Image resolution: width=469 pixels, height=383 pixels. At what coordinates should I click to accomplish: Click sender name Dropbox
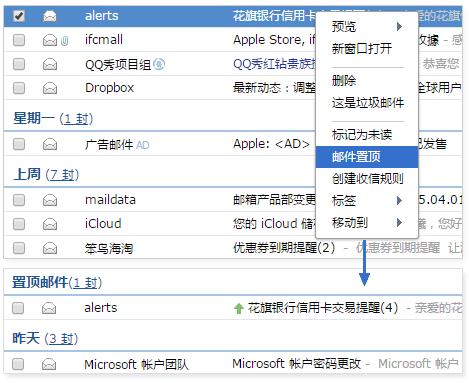click(109, 88)
